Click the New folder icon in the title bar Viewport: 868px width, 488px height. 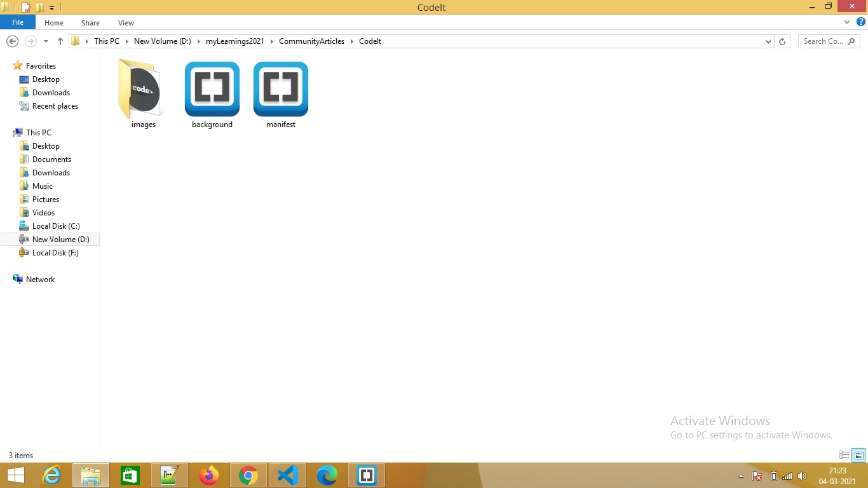(x=39, y=8)
